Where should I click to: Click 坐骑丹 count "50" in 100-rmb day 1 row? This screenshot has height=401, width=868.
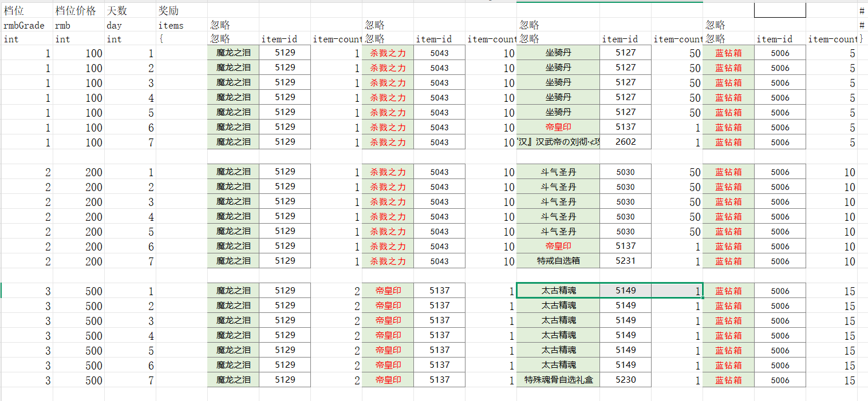pos(677,53)
